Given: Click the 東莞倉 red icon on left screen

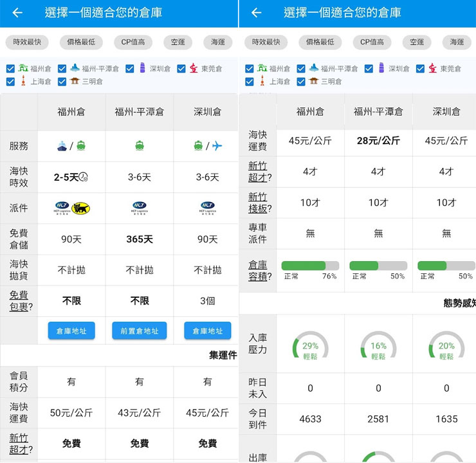Looking at the screenshot, I should pos(194,68).
